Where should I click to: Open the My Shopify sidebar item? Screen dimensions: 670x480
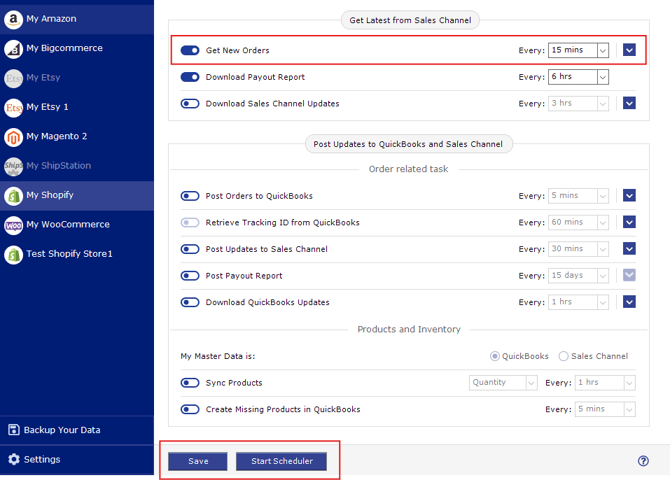tap(77, 195)
